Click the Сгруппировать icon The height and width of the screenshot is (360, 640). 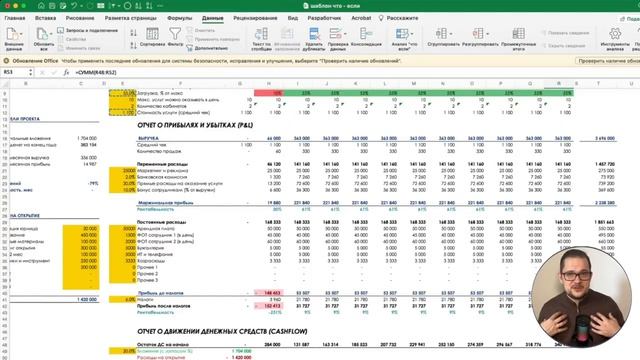(441, 34)
